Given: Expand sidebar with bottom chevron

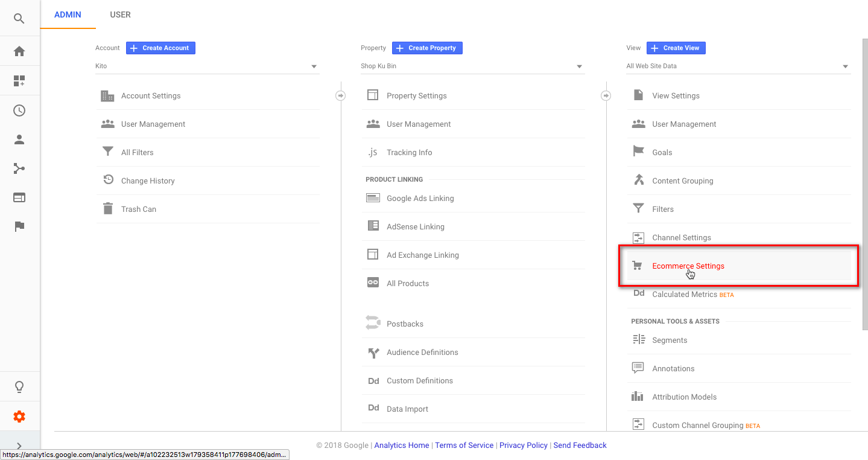Looking at the screenshot, I should 19,446.
